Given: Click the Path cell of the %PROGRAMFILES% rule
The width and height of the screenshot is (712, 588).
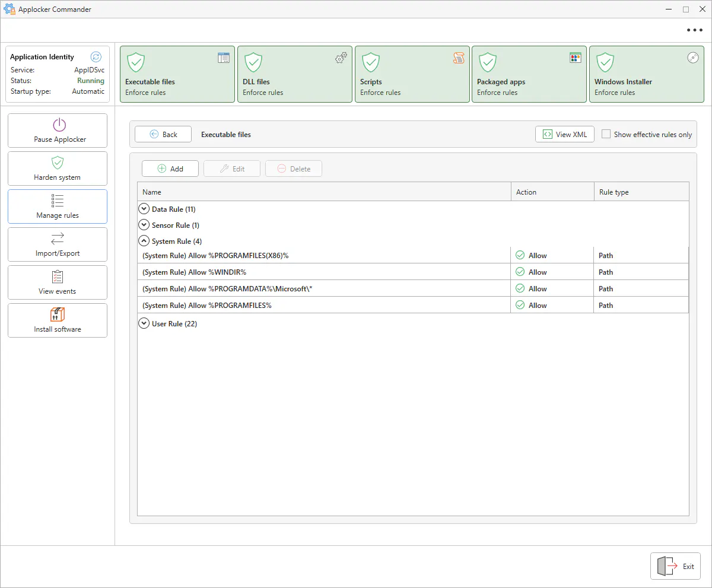Looking at the screenshot, I should 641,305.
